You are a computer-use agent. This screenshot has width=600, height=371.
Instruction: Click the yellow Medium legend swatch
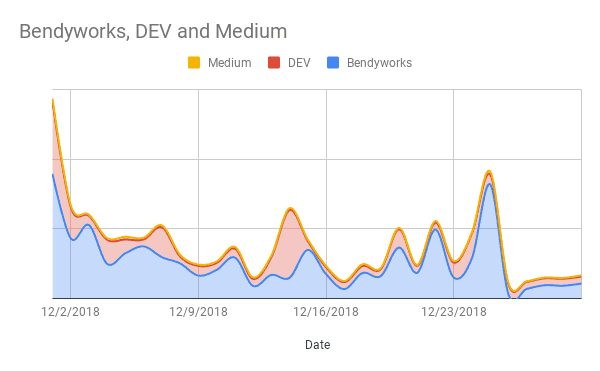pos(194,63)
